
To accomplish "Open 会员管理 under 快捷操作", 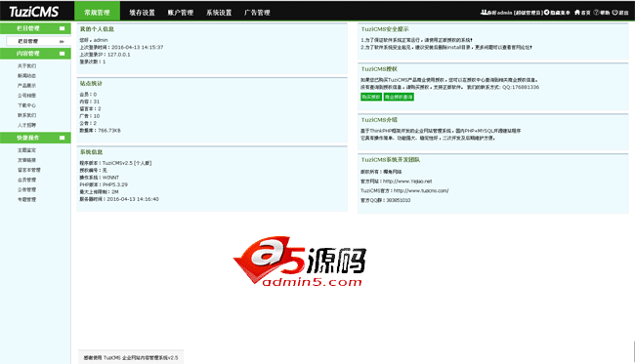I will (26, 180).
